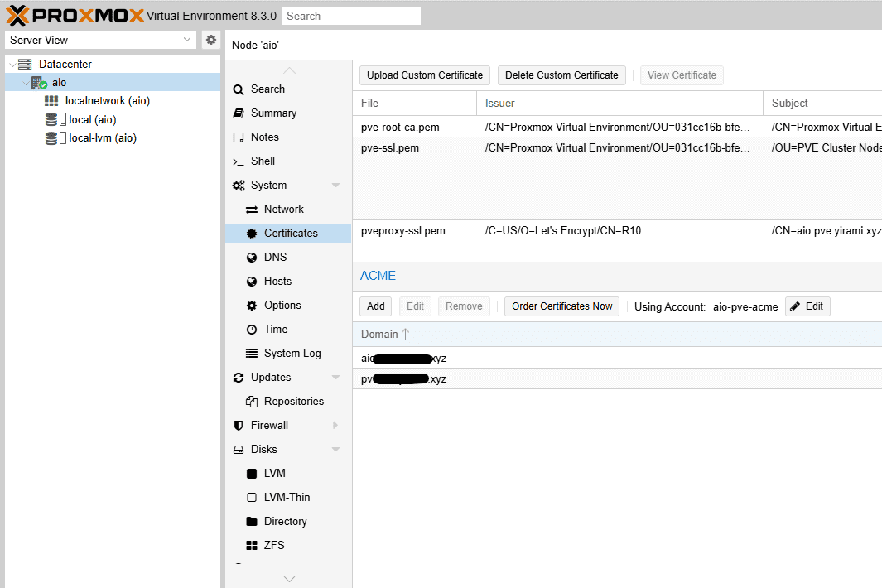
Task: Click the LVM-Thin outline square icon
Action: pos(252,498)
